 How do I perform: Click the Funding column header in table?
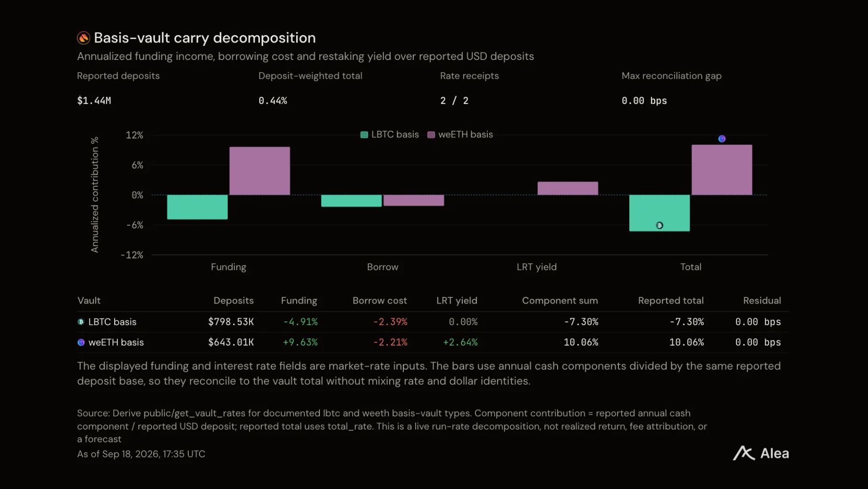coord(299,301)
